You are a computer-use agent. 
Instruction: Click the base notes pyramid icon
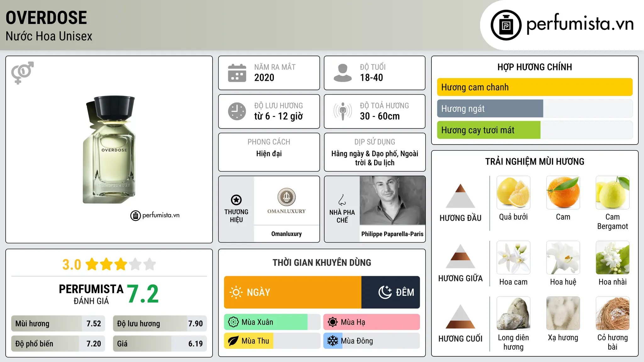pyautogui.click(x=460, y=317)
